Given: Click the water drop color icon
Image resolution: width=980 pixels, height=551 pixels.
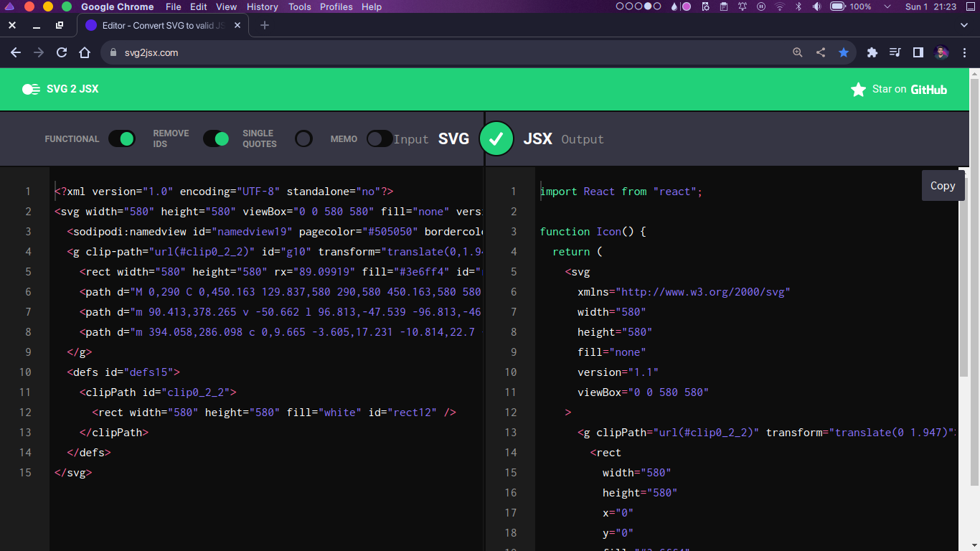Looking at the screenshot, I should point(674,6).
